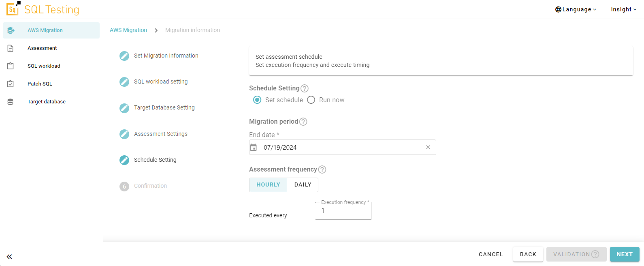Image resolution: width=644 pixels, height=266 pixels.
Task: Open help icon beside Migration period heading
Action: (x=303, y=122)
